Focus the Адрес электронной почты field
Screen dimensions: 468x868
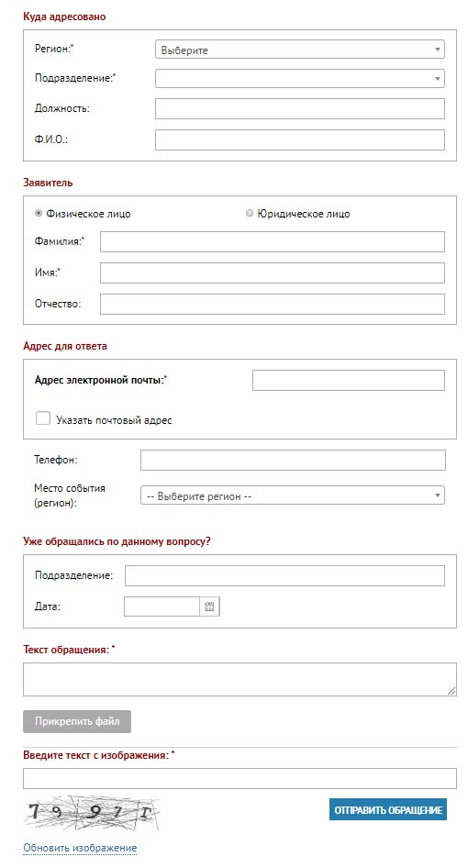pos(349,380)
